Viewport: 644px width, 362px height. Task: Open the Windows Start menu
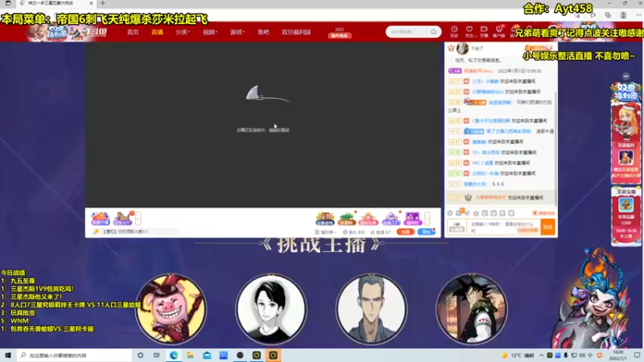point(8,356)
